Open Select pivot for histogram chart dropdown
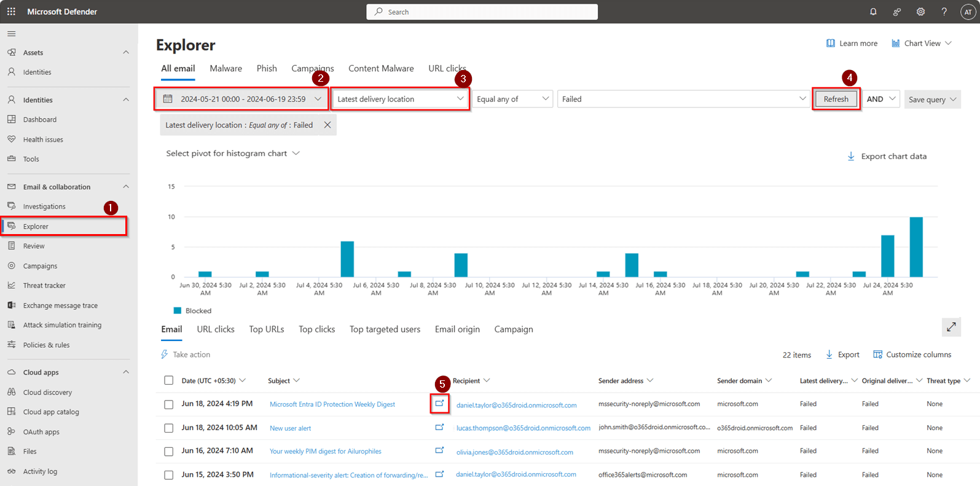The image size is (980, 486). point(233,153)
